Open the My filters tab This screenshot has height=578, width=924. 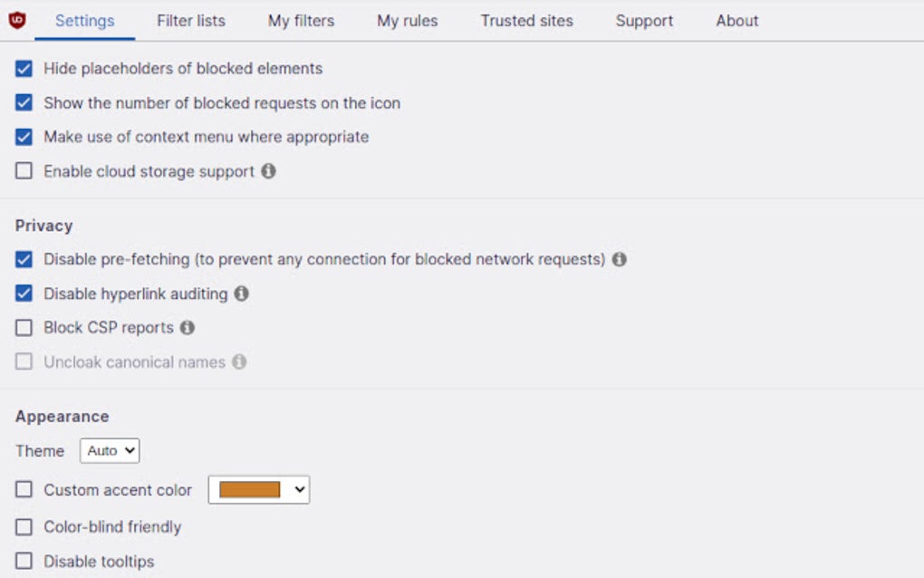coord(300,20)
